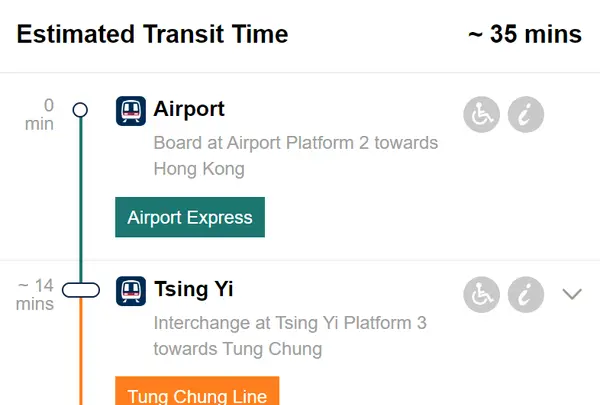Click the Estimated Transit Time heading
The width and height of the screenshot is (600, 405).
152,35
